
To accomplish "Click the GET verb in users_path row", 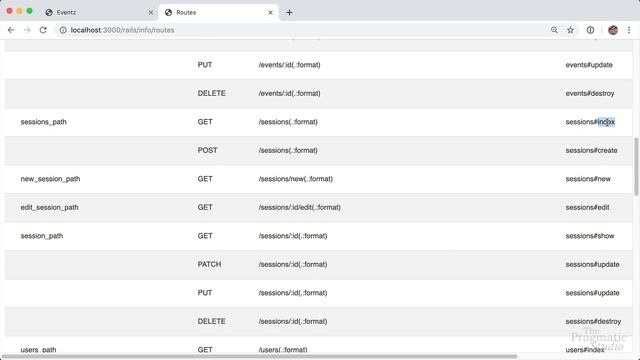I will point(205,350).
